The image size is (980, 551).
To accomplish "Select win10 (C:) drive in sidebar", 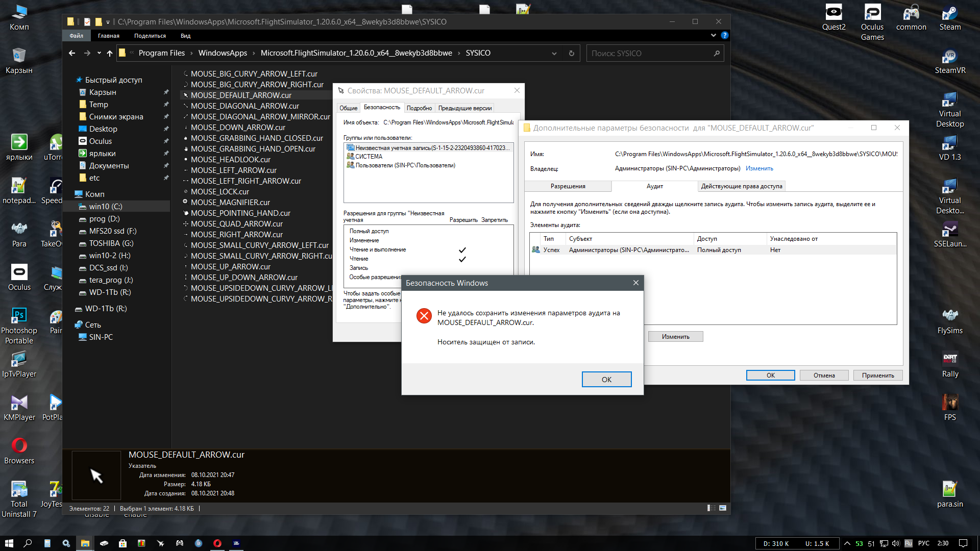I will (x=105, y=207).
